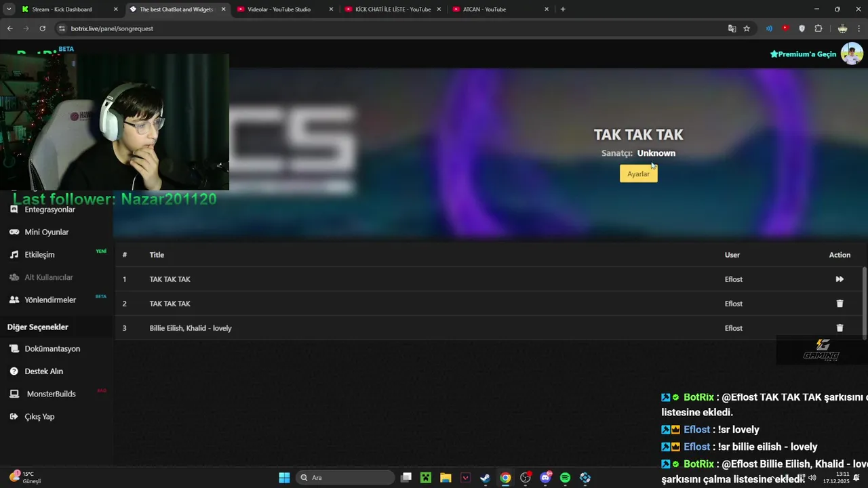Open the Windows Start menu

(x=284, y=478)
